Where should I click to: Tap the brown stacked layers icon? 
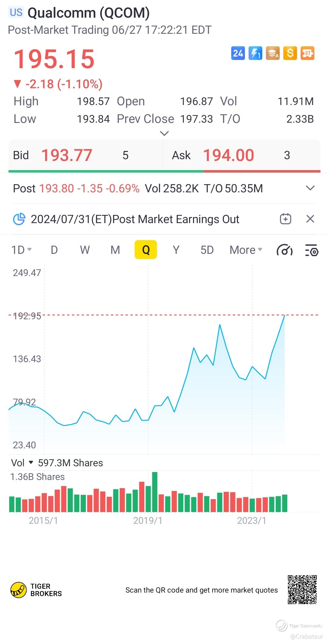(273, 53)
